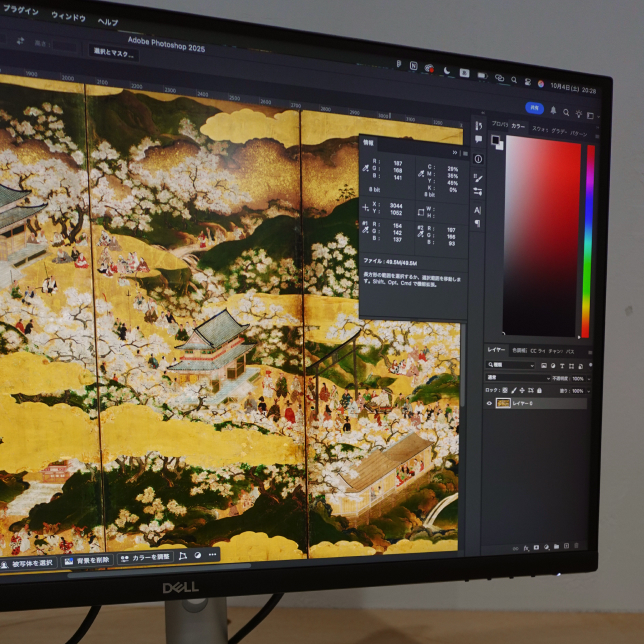
Task: Open the Info panel icon in dock
Action: 478,159
